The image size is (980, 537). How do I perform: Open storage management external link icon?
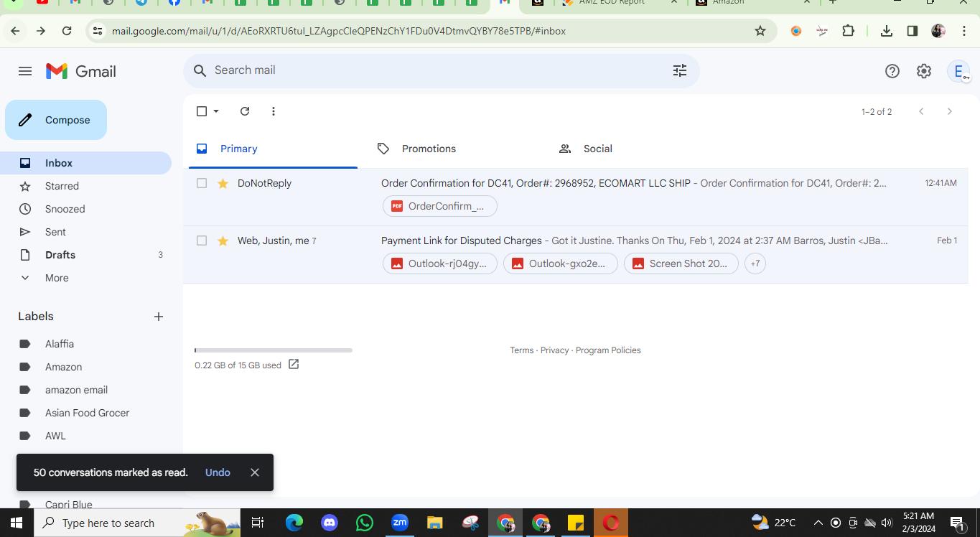[x=294, y=364]
